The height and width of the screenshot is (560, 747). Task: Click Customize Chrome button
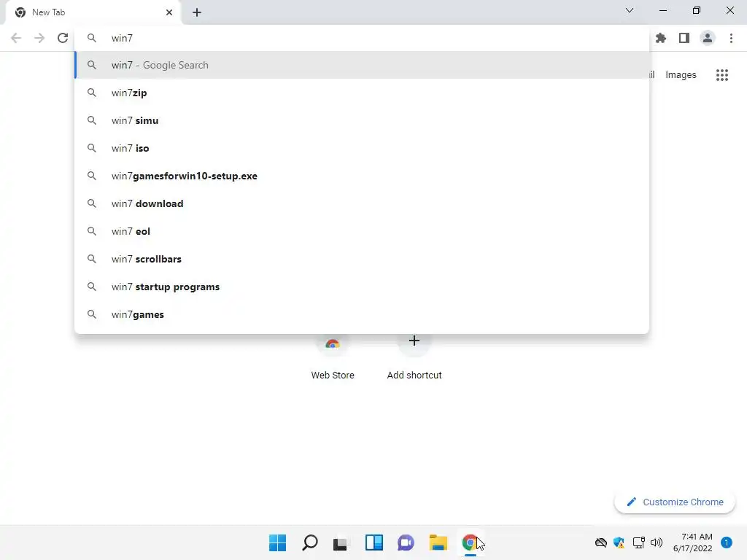(x=675, y=502)
